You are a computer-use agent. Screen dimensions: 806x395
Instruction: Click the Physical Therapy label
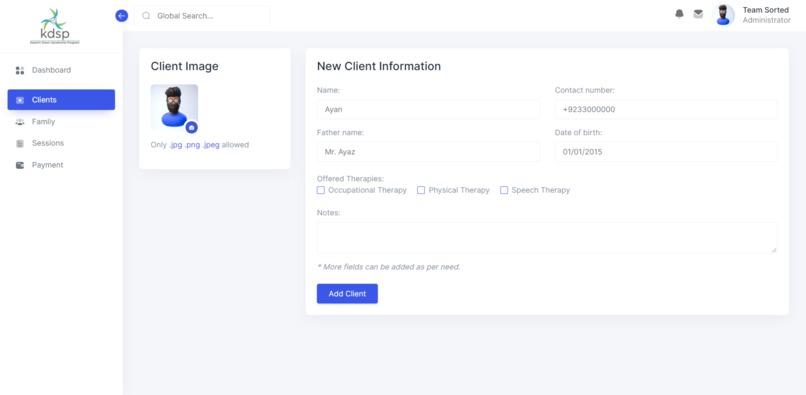click(x=459, y=190)
